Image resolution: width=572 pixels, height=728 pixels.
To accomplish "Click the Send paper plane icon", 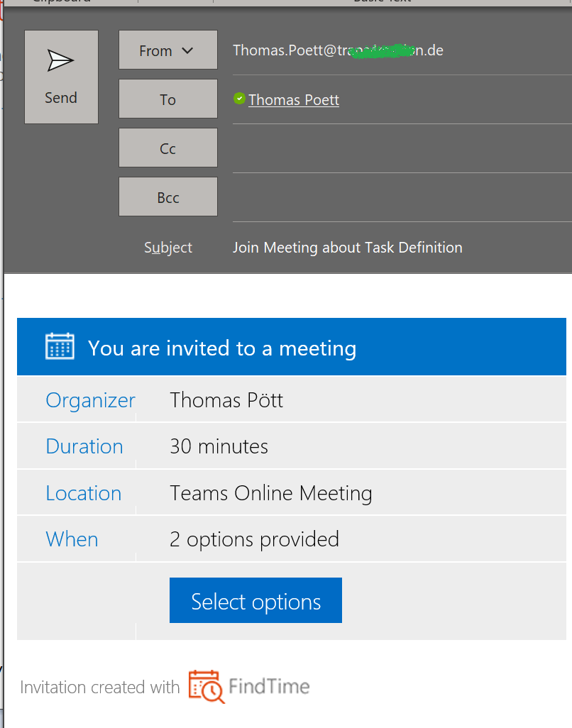I will click(x=61, y=58).
